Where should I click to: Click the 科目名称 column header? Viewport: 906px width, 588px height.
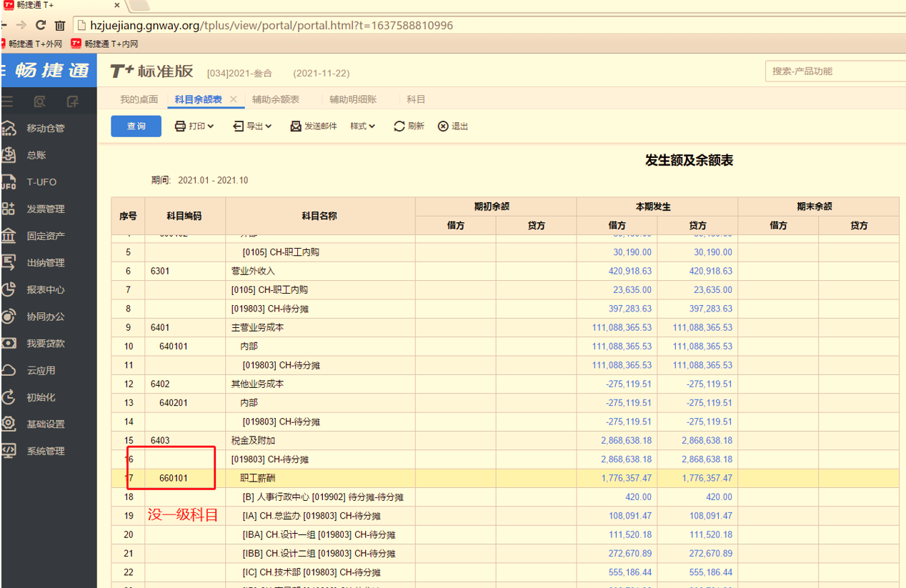point(319,216)
